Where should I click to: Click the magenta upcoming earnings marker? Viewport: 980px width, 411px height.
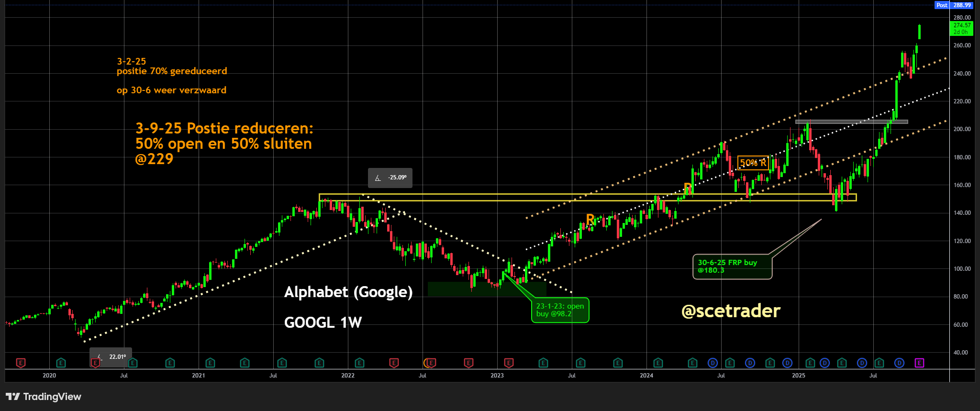pyautogui.click(x=919, y=363)
